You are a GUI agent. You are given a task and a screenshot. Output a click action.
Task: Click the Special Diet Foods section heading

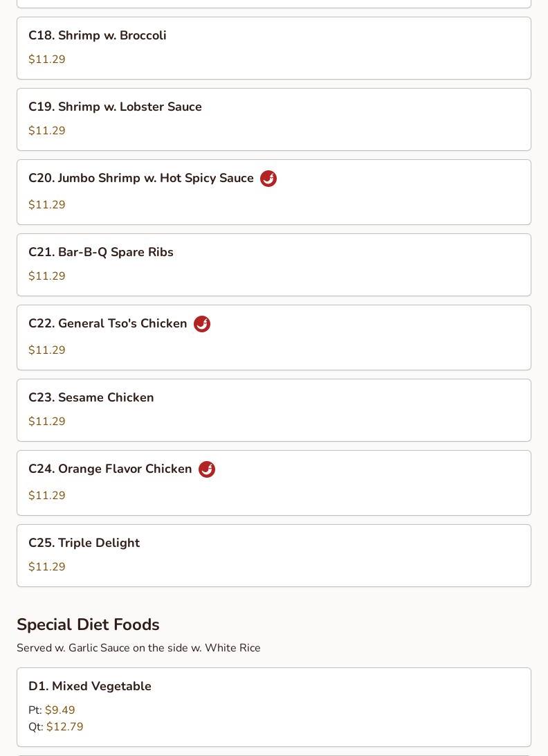[x=88, y=625]
